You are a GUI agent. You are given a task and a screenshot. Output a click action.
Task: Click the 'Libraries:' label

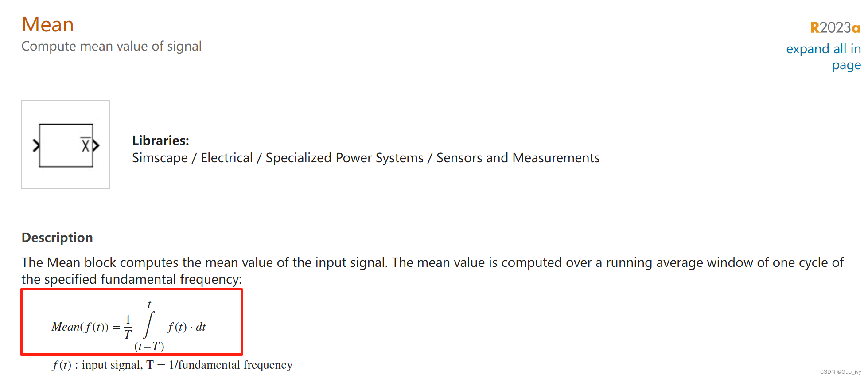tap(160, 141)
